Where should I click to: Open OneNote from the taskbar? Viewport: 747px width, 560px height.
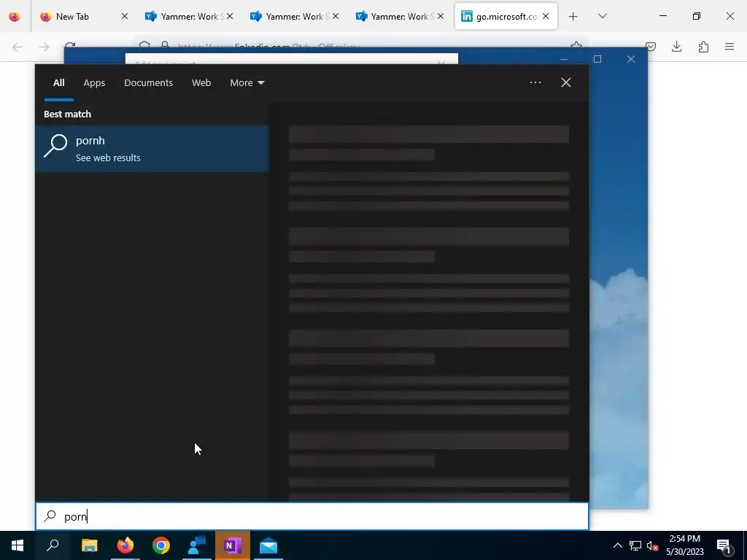coord(233,545)
